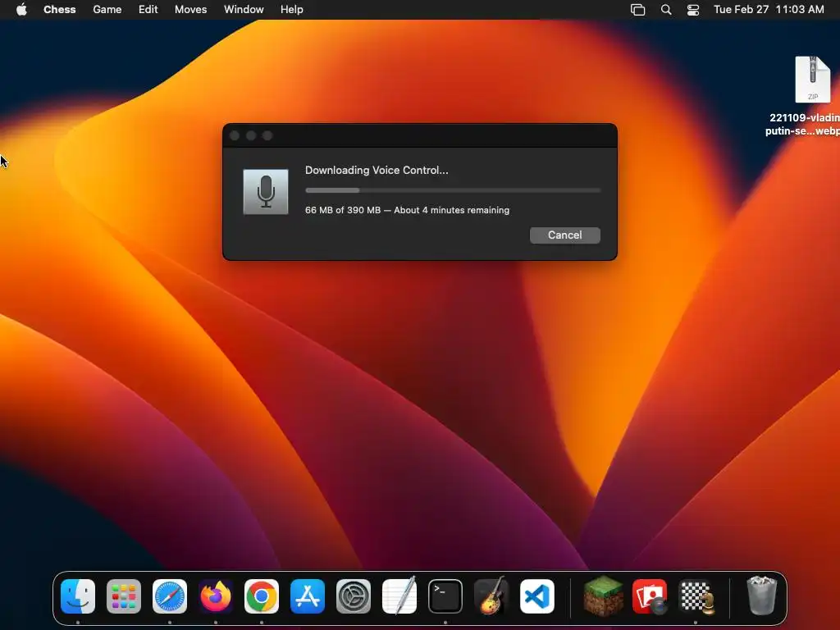Viewport: 840px width, 630px height.
Task: Open the Help menu
Action: (292, 9)
